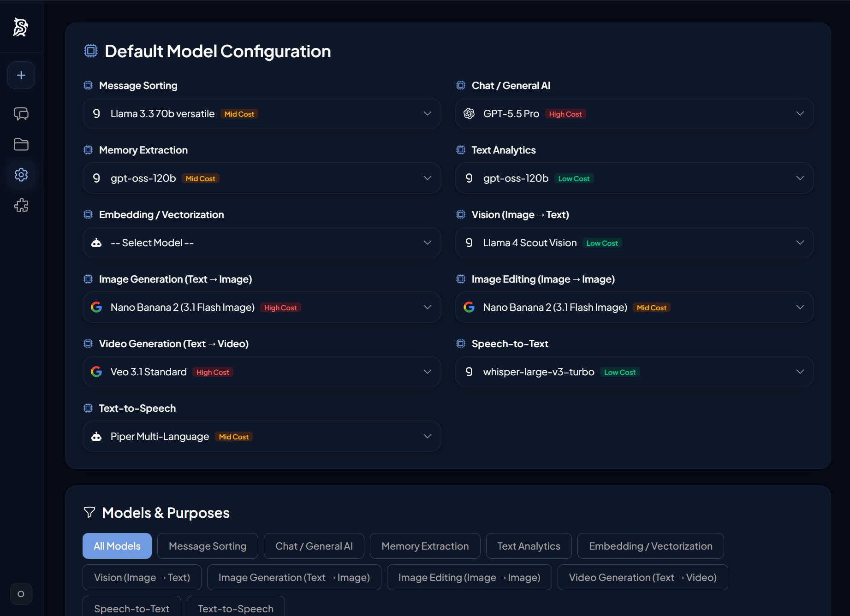Click the chip icon next to Video Generation heading

point(88,344)
